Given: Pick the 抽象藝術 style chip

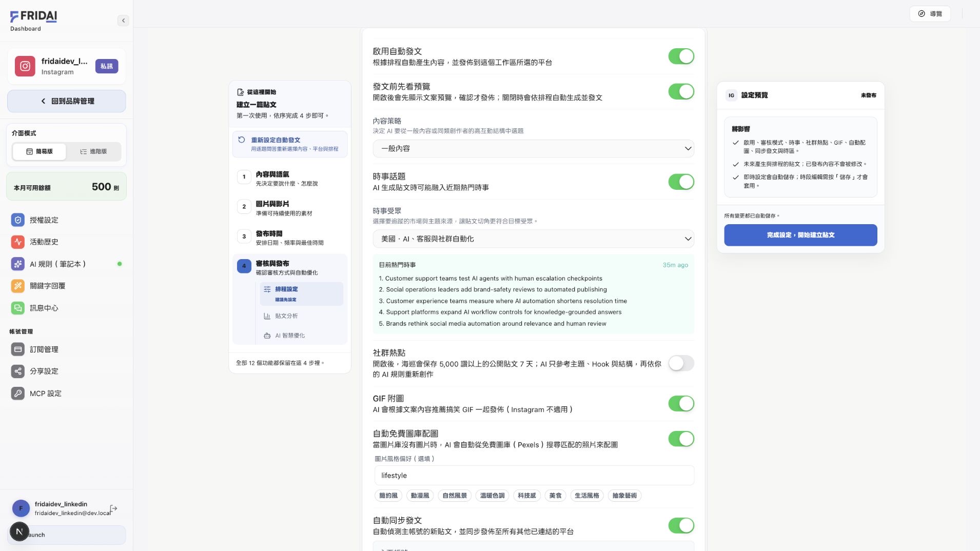Looking at the screenshot, I should point(624,496).
